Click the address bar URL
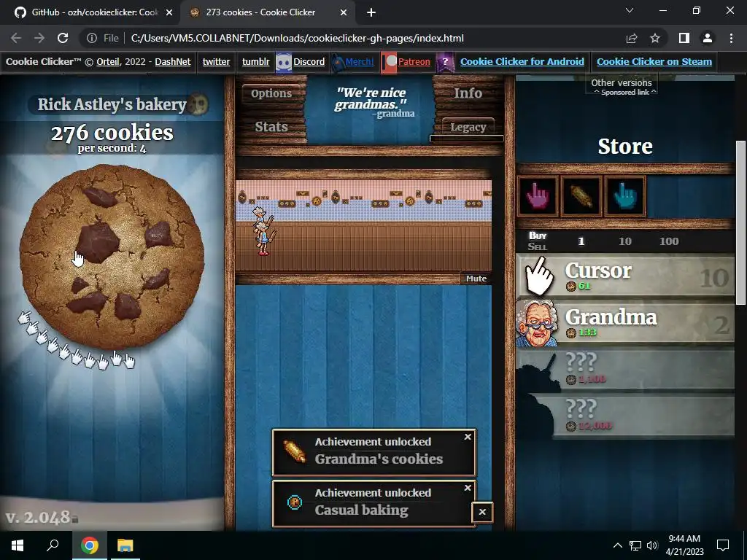The width and height of the screenshot is (747, 560). coord(298,38)
